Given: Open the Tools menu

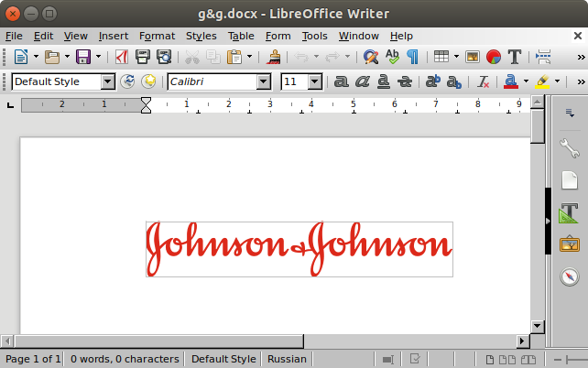Looking at the screenshot, I should tap(315, 36).
